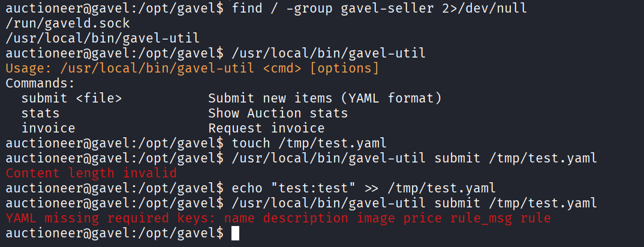Click the 'Show Auction stats' description
644x247 pixels.
(x=278, y=113)
